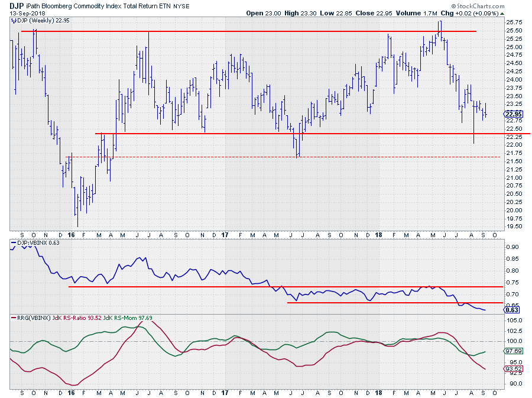Click the green 97.69 RS-Mom value tag
532x398 pixels.
click(x=514, y=351)
